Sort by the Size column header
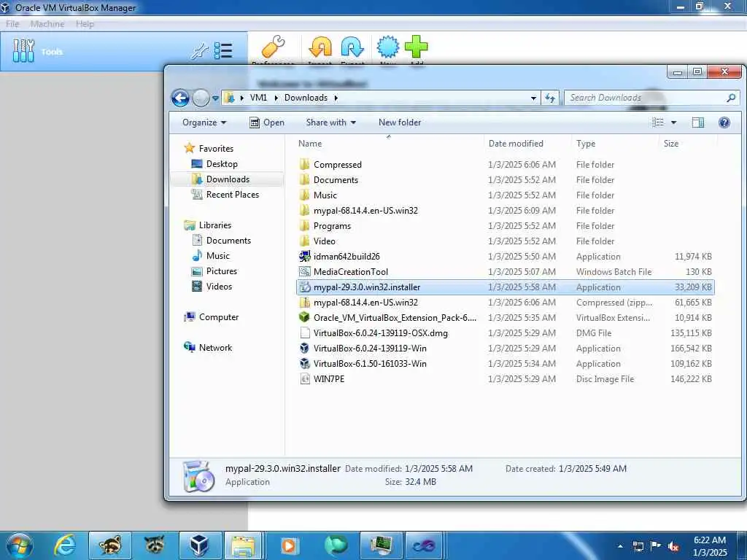This screenshot has height=560, width=747. [x=671, y=144]
